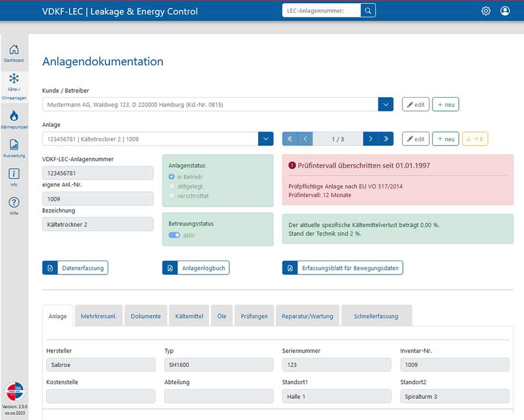Open Kälte-/Klimaanlagen snowflake icon
Screen dimensions: 524x420
click(x=14, y=79)
